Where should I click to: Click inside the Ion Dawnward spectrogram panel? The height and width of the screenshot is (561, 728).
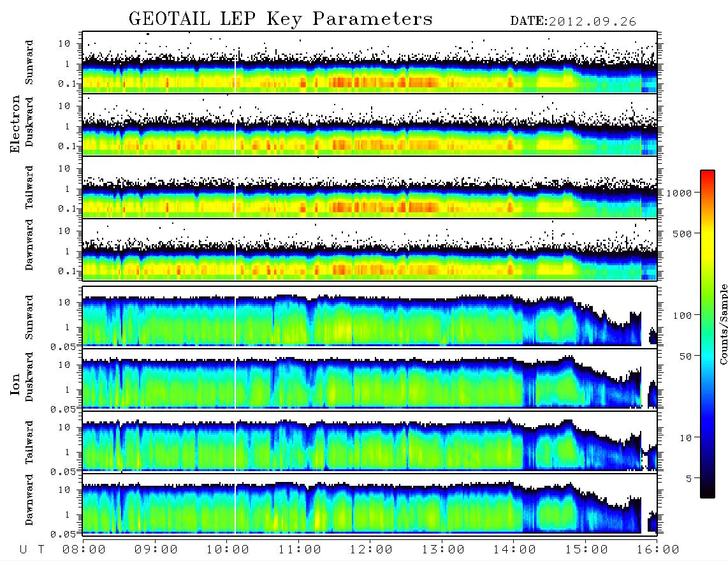(x=370, y=505)
